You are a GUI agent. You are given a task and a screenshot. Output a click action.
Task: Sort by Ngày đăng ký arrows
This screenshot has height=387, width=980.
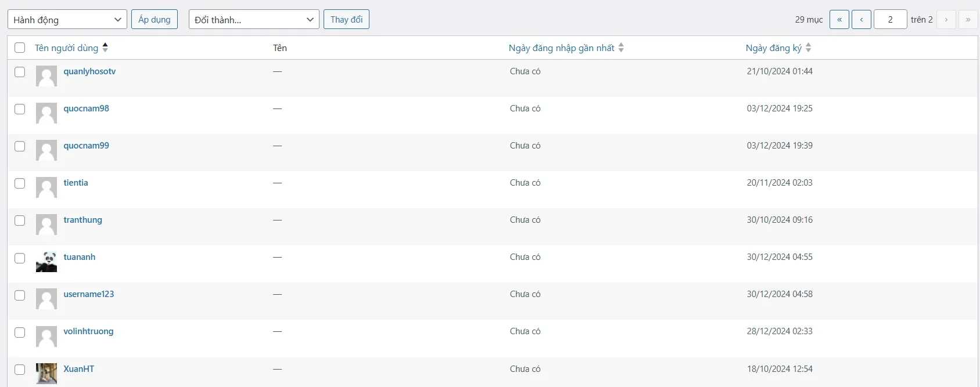tap(808, 48)
